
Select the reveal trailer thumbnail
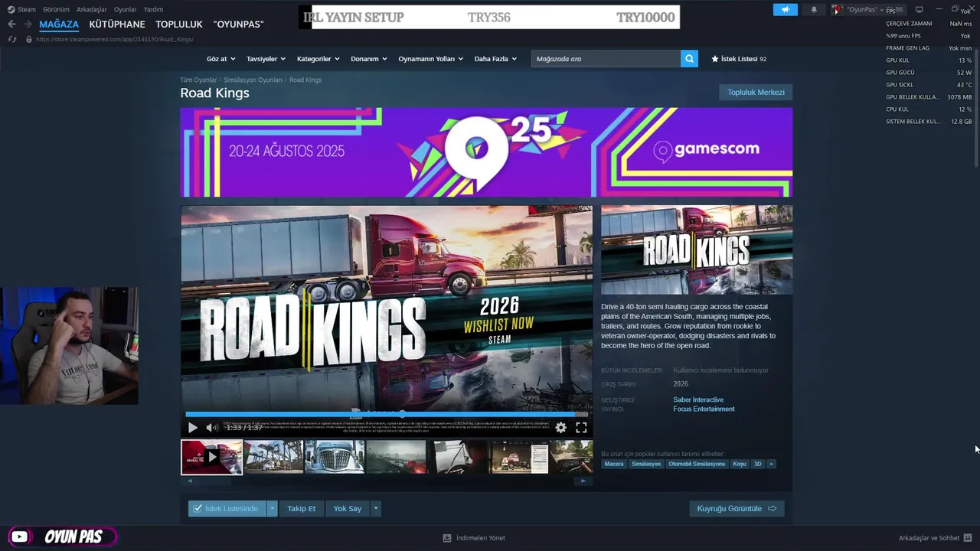[211, 457]
